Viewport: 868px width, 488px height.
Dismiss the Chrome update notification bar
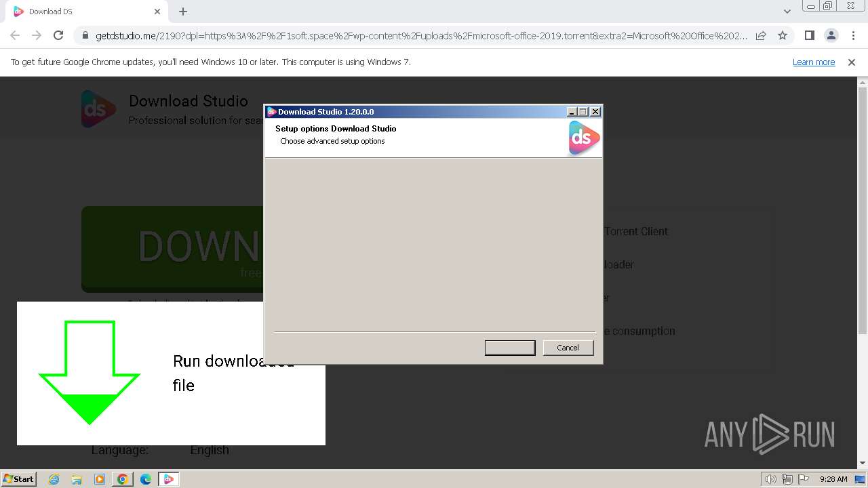852,62
